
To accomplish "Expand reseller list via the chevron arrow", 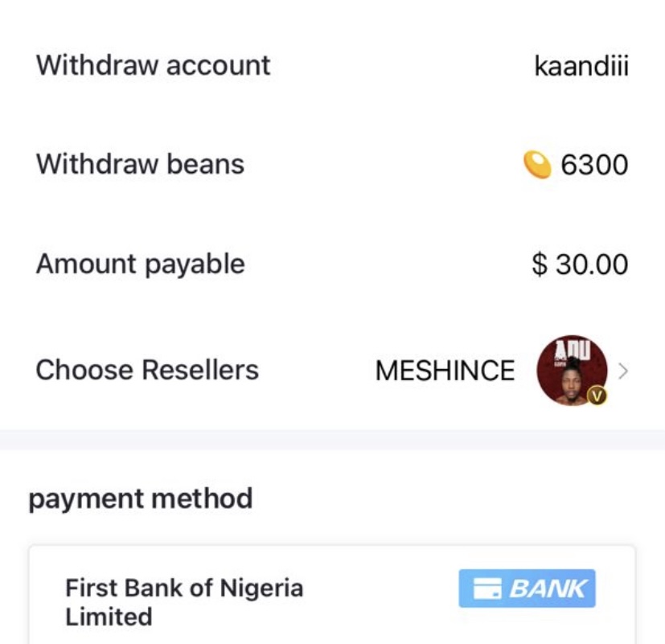I will (622, 371).
